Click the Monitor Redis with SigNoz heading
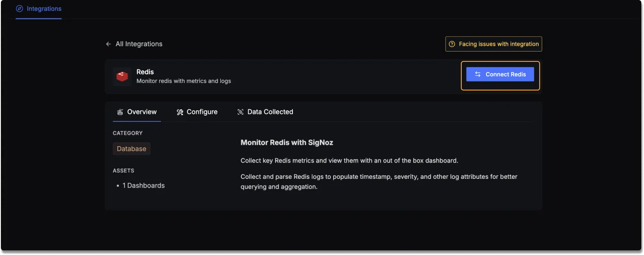 coord(287,143)
